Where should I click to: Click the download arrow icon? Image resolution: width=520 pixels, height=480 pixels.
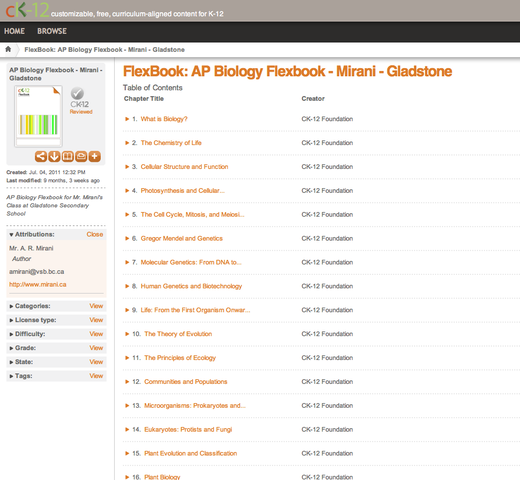(54, 156)
